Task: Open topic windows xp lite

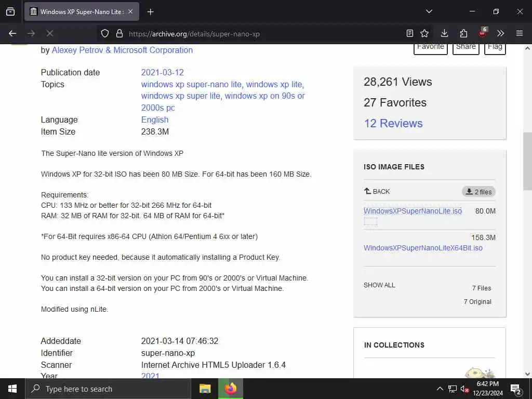Action: (x=274, y=85)
